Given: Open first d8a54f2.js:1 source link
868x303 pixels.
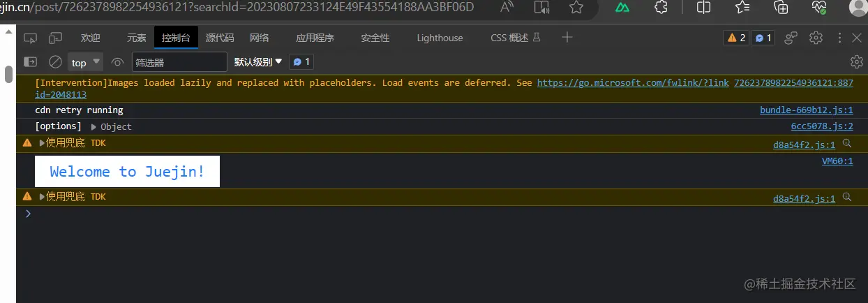Looking at the screenshot, I should tap(804, 145).
